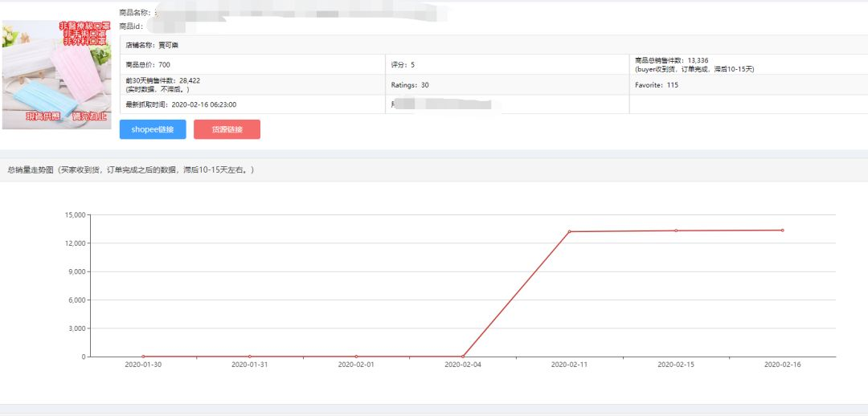Click the 2020-01-30 x-axis date label

pyautogui.click(x=143, y=365)
